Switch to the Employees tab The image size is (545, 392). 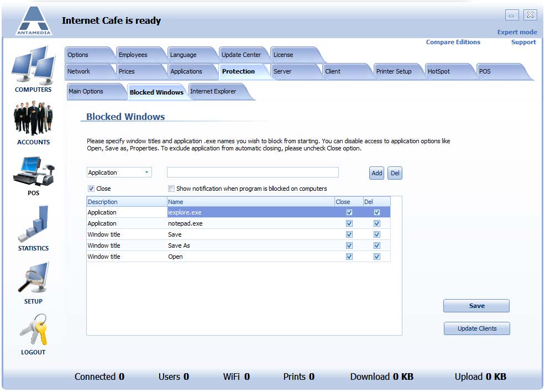coord(140,55)
